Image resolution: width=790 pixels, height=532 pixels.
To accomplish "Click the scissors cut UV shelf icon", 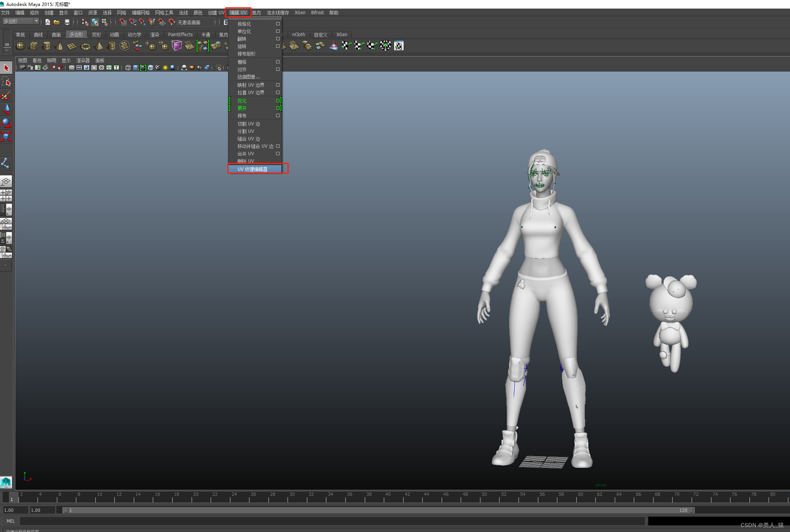I will (203, 46).
